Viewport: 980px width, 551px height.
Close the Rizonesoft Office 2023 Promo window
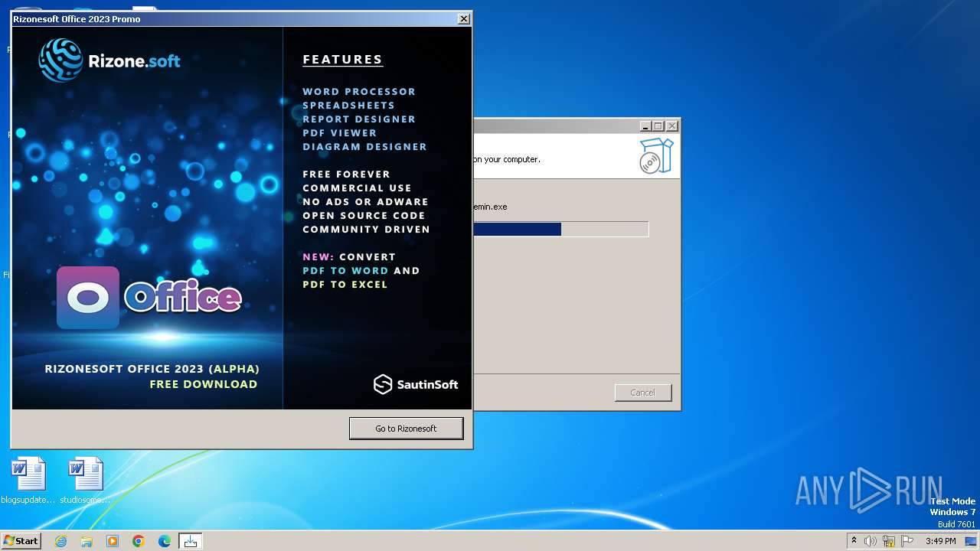tap(463, 18)
